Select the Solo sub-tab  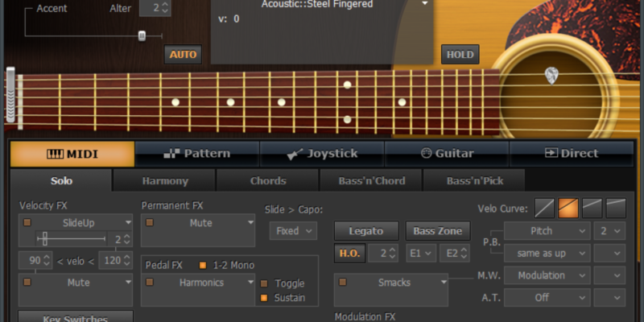pyautogui.click(x=61, y=180)
